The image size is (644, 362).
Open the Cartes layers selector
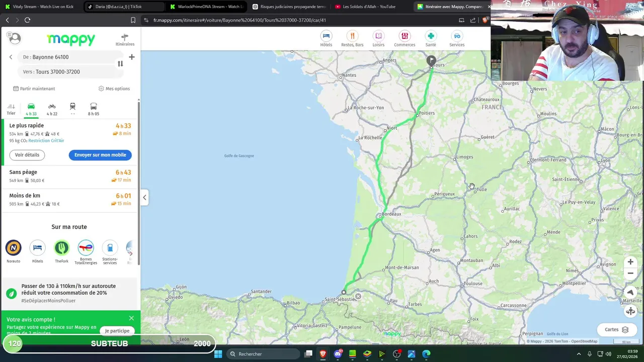coord(617,330)
